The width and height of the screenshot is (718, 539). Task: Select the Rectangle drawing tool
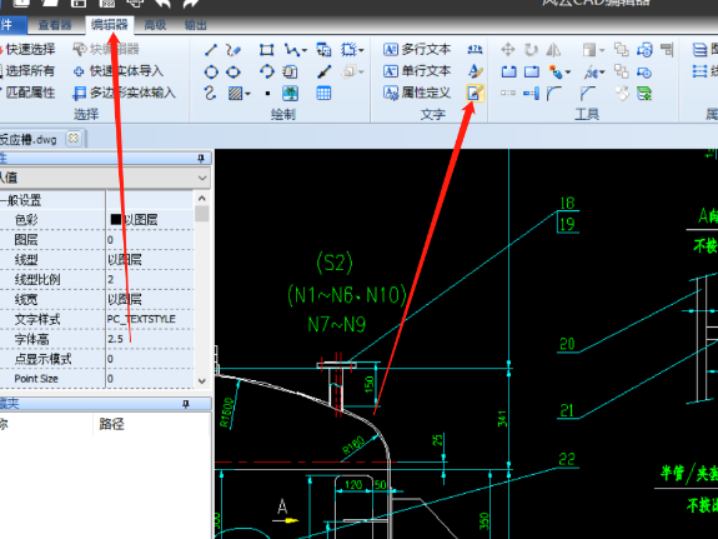(x=266, y=49)
